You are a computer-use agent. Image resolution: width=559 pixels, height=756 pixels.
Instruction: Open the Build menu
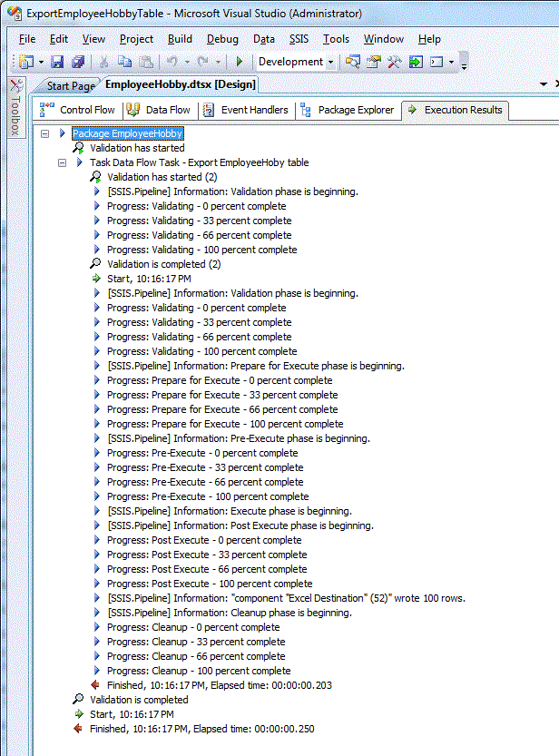[180, 39]
